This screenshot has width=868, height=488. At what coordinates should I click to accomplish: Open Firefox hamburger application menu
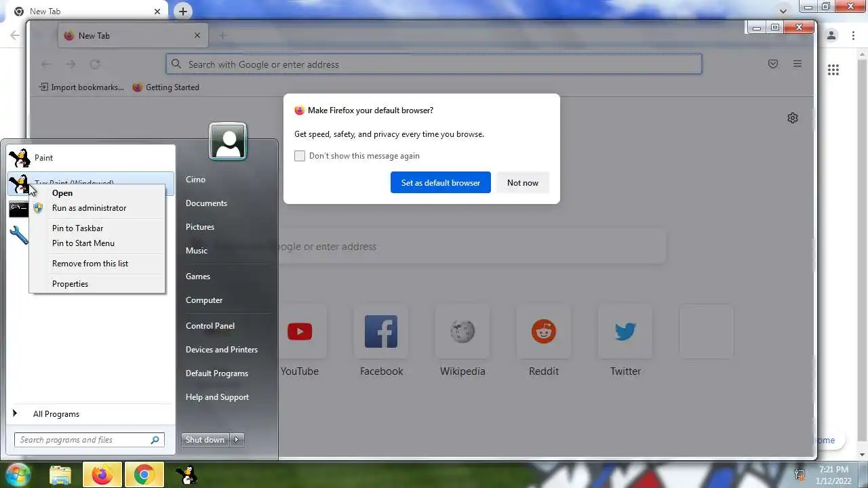[797, 64]
